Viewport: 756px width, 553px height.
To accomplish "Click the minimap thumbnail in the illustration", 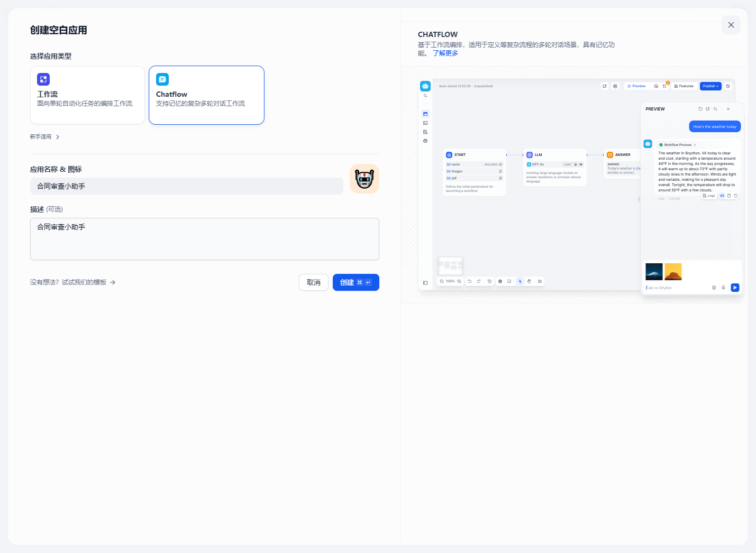I will (x=450, y=265).
